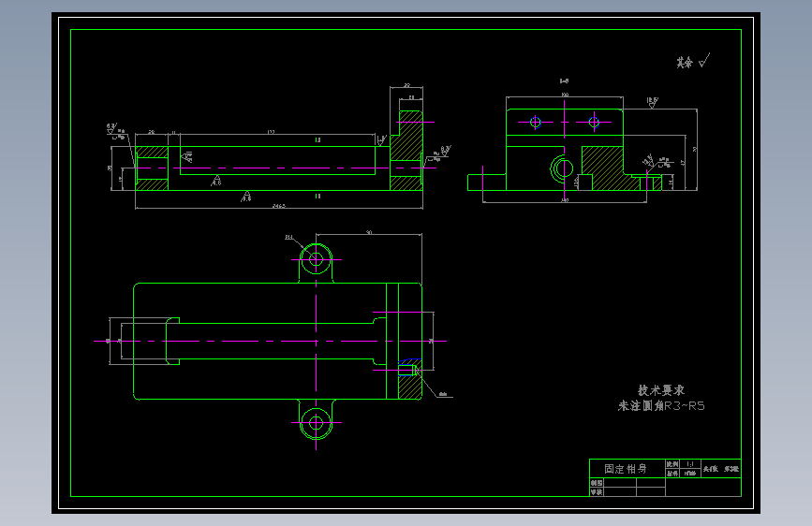The image size is (812, 526).
Task: Select the note 未注圆角R3~R5
Action: coord(661,406)
